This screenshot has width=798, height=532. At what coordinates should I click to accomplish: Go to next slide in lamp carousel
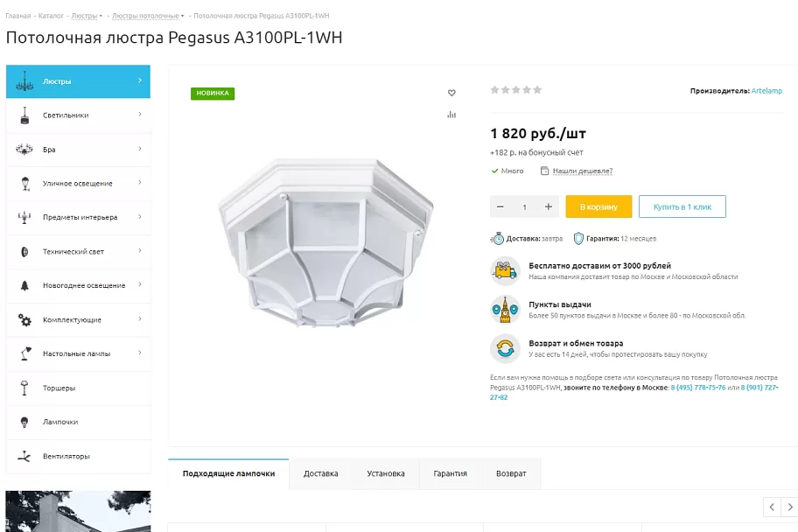click(x=790, y=507)
